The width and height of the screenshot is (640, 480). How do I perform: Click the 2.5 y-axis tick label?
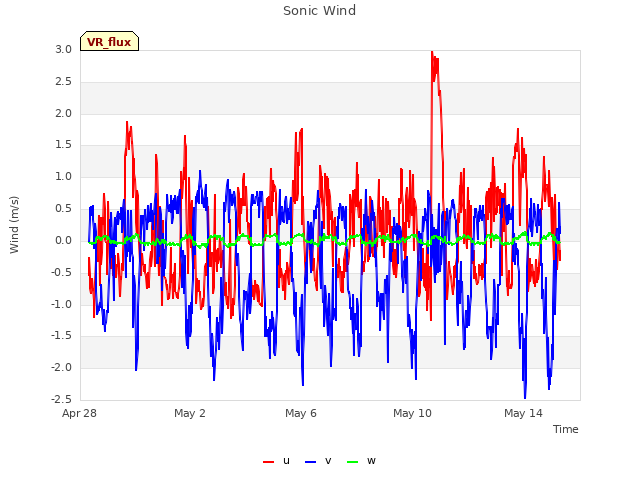[x=64, y=82]
